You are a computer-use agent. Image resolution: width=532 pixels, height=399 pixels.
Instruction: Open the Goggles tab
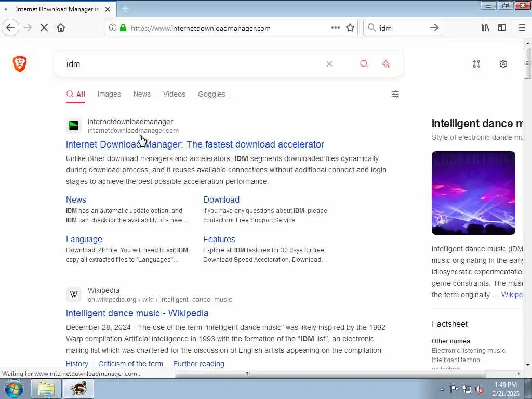click(x=211, y=94)
